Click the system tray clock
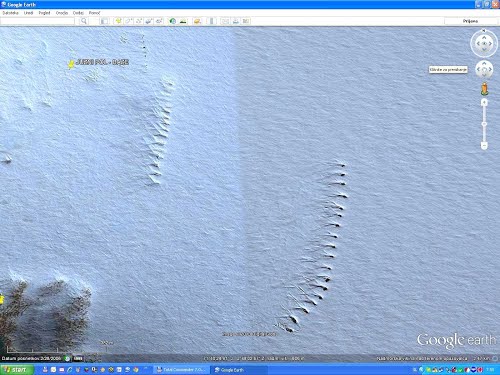The image size is (500, 375). pyautogui.click(x=490, y=370)
